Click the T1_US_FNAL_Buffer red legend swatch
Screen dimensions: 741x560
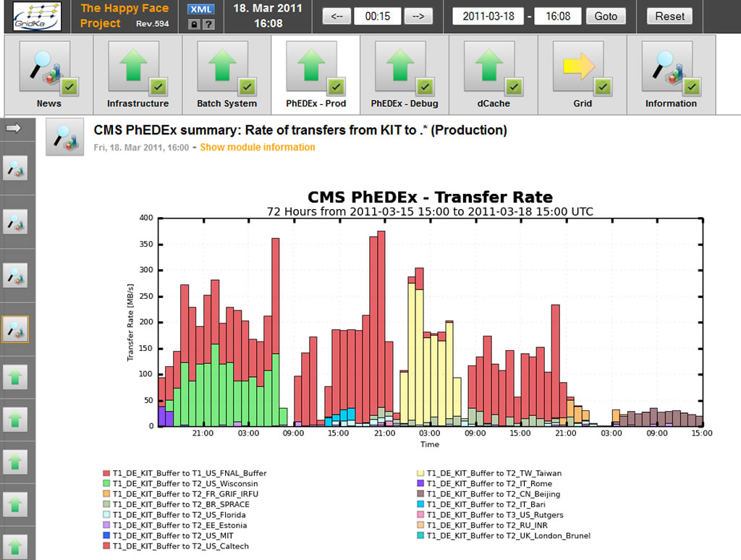[x=106, y=473]
